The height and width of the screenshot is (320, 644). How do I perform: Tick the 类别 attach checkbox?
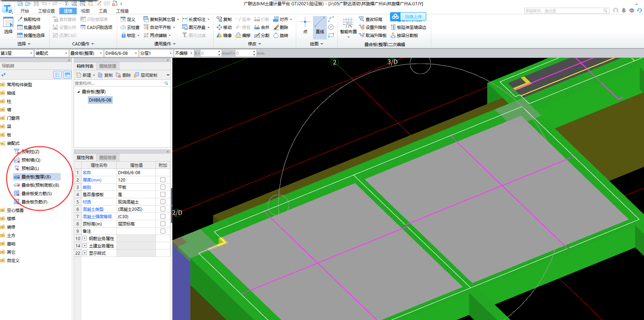(x=163, y=187)
